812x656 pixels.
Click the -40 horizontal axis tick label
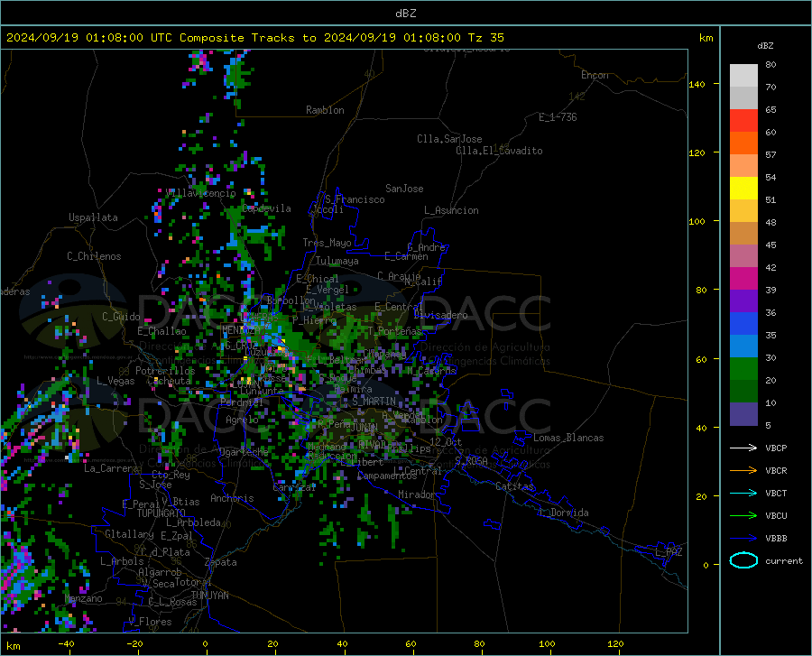pyautogui.click(x=66, y=643)
